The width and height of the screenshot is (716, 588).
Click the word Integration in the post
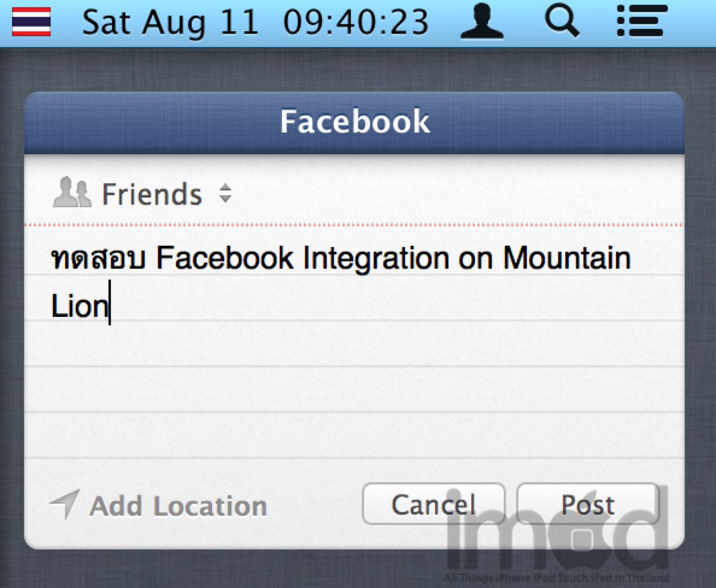pyautogui.click(x=375, y=259)
